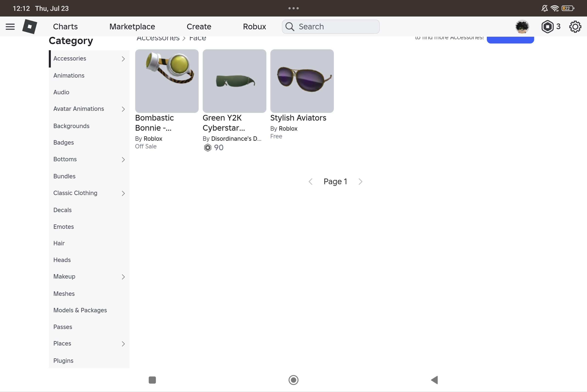
Task: Open the Bombastic Bonnie item title
Action: [155, 123]
